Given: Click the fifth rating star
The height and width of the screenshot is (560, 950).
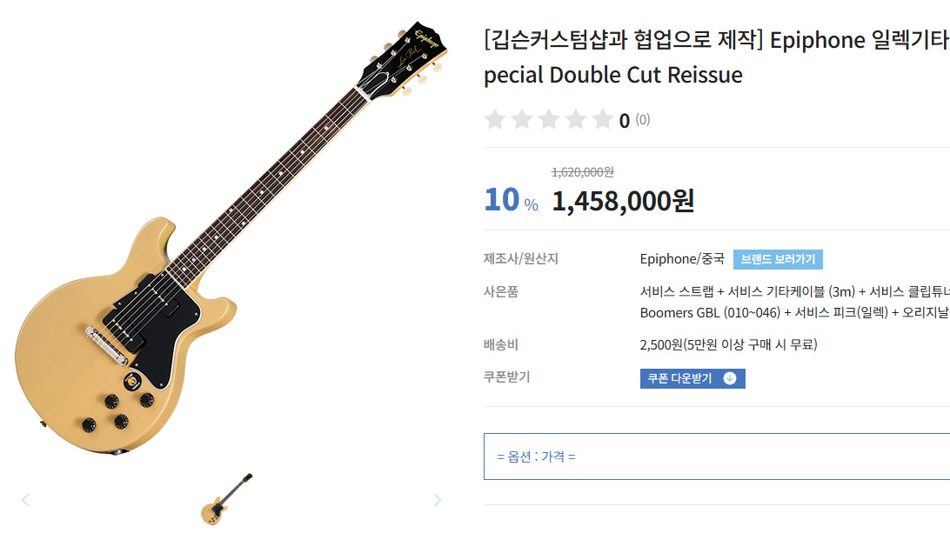Looking at the screenshot, I should (603, 120).
